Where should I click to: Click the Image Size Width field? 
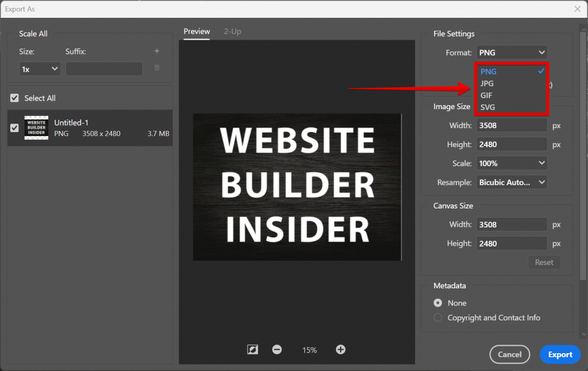512,125
